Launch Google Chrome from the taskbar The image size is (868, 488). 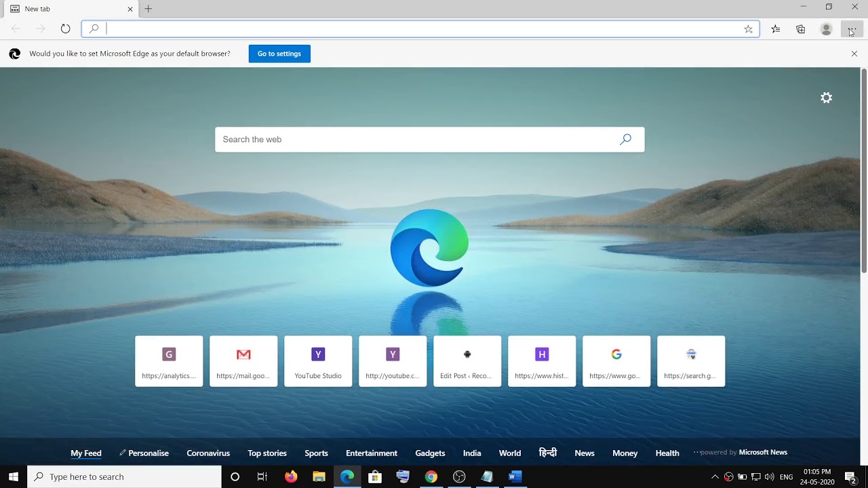[431, 476]
